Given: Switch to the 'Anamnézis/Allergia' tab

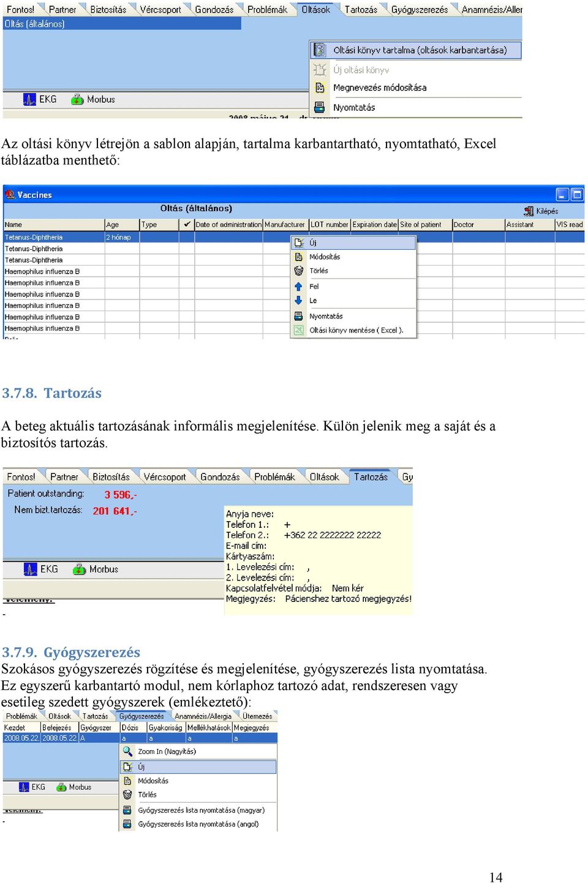Looking at the screenshot, I should pyautogui.click(x=203, y=716).
